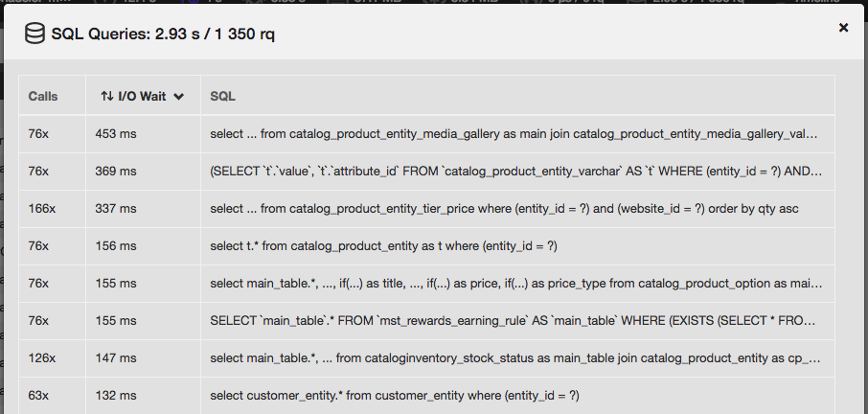
Task: Expand the I/O Wait chevron dropdown
Action: tap(178, 96)
